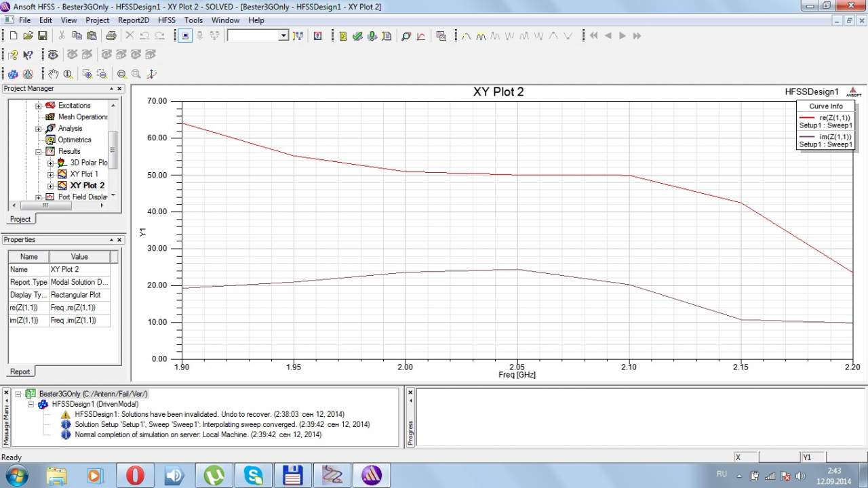Collapse the Results tree node

coord(39,152)
